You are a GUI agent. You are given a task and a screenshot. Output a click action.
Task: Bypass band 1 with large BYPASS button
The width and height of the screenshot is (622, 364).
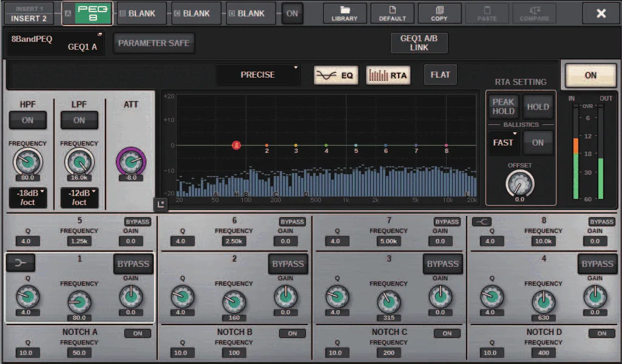coord(134,264)
